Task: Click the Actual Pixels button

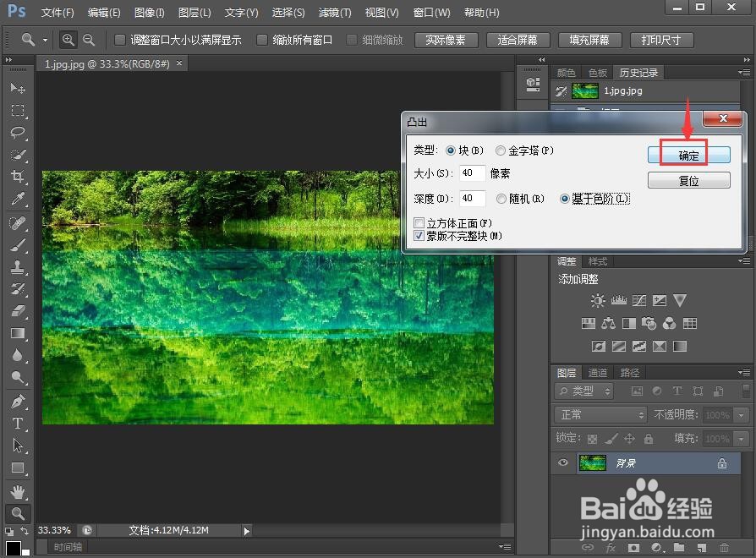Action: 446,40
